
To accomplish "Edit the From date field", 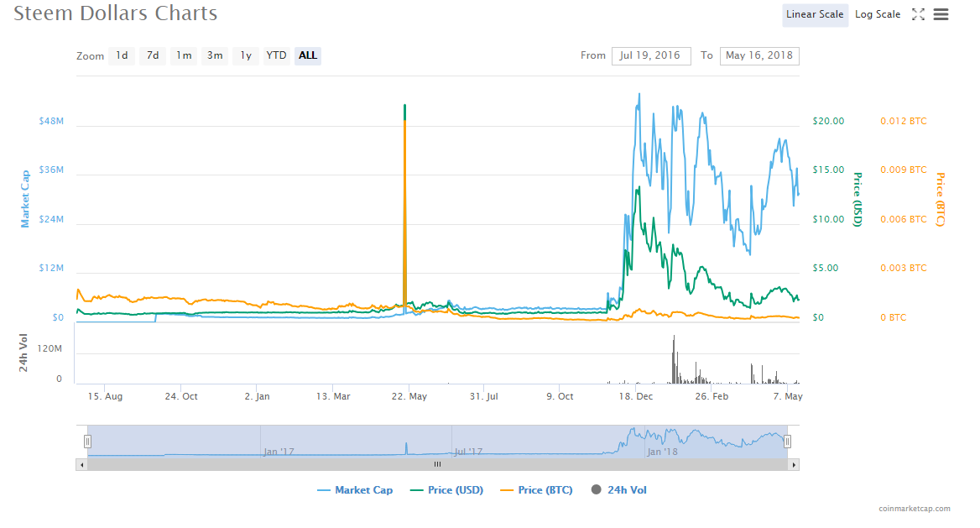I will [x=650, y=55].
